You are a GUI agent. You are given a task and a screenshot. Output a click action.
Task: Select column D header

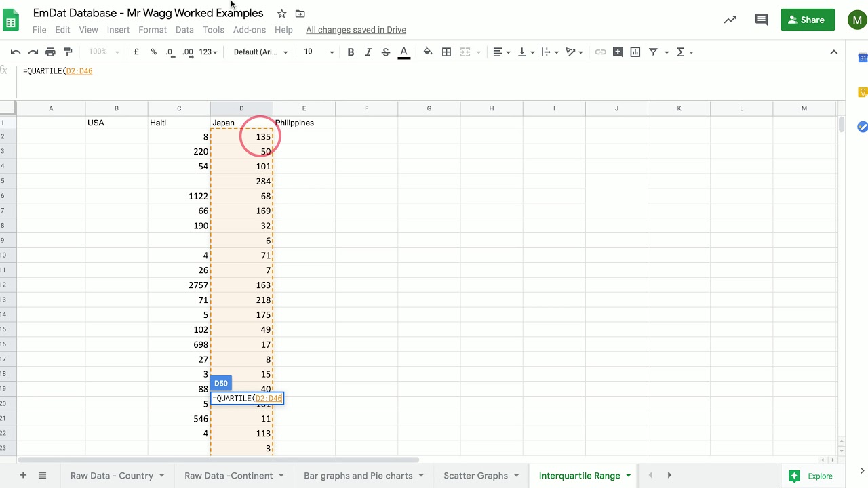[x=241, y=108]
